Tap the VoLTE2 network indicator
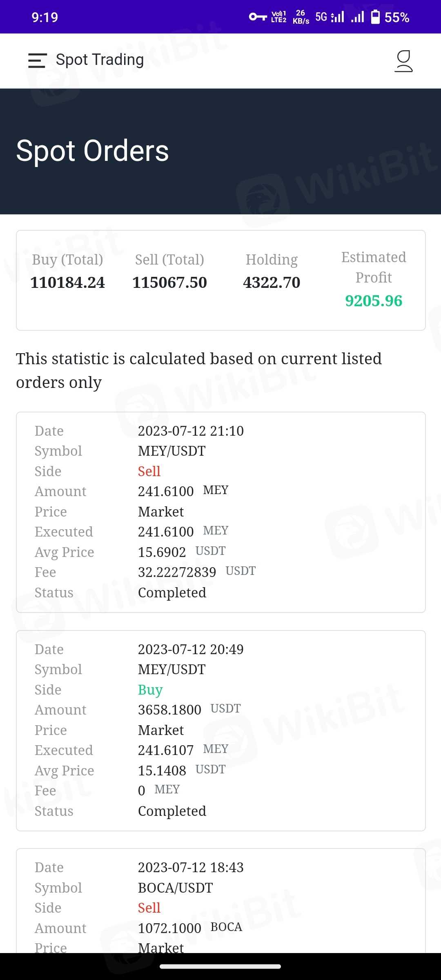Screen dimensions: 441x980 point(278,17)
